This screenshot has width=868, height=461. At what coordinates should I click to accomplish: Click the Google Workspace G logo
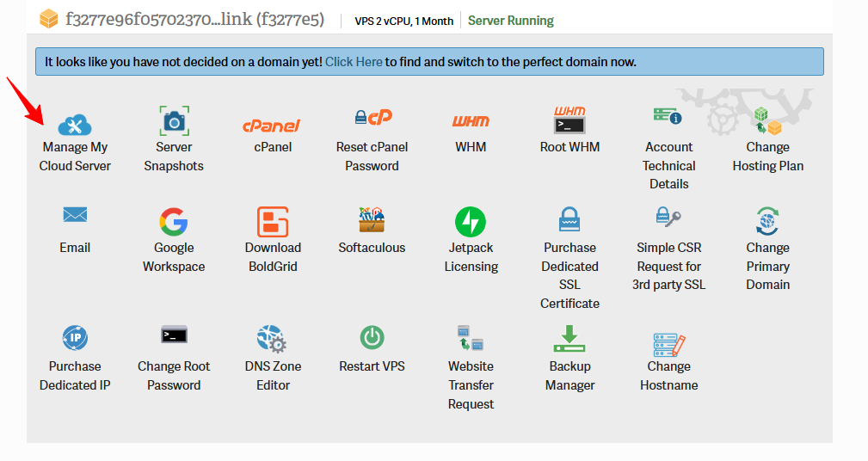pos(174,222)
